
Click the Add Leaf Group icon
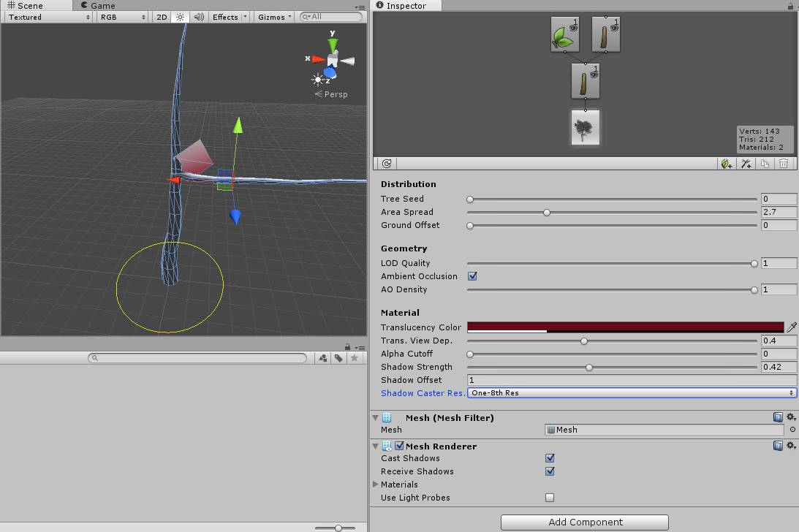(x=726, y=164)
